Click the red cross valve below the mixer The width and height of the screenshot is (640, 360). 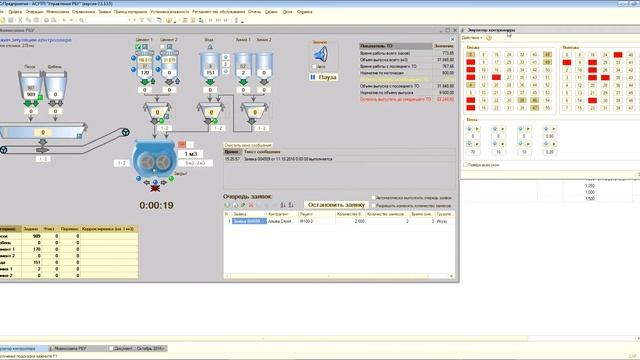tap(155, 188)
